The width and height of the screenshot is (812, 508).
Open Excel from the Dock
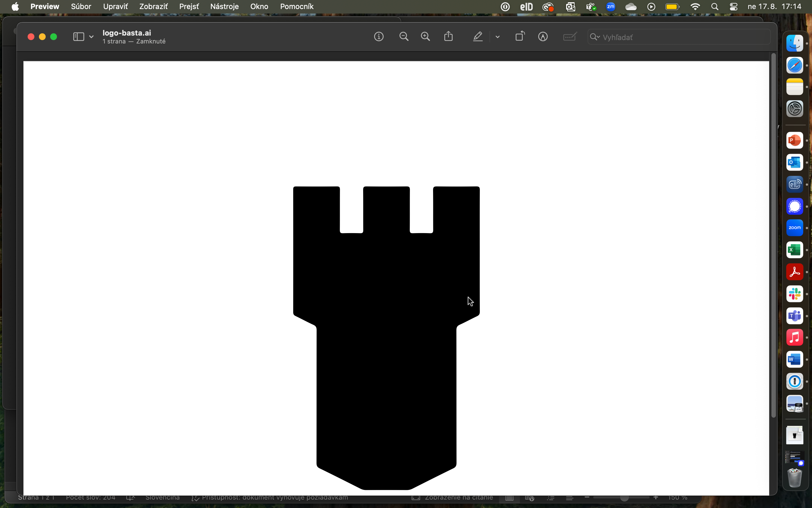tap(795, 250)
